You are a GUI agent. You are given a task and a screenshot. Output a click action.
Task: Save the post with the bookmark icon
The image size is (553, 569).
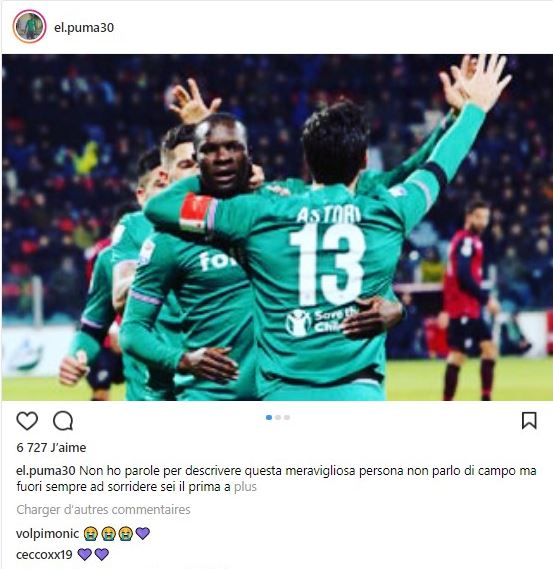(529, 421)
